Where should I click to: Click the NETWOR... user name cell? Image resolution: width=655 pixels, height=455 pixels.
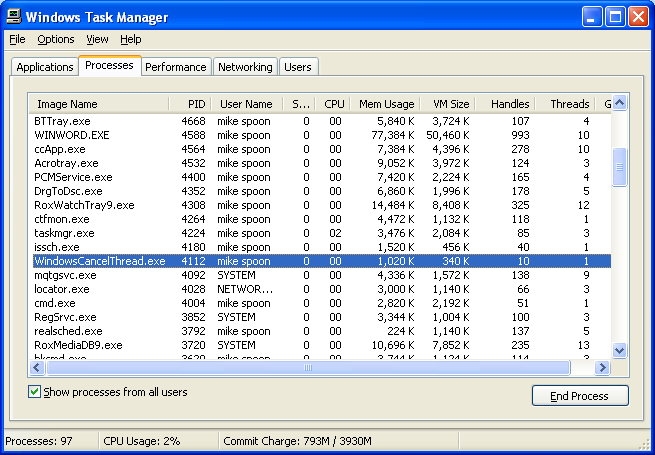click(x=245, y=289)
